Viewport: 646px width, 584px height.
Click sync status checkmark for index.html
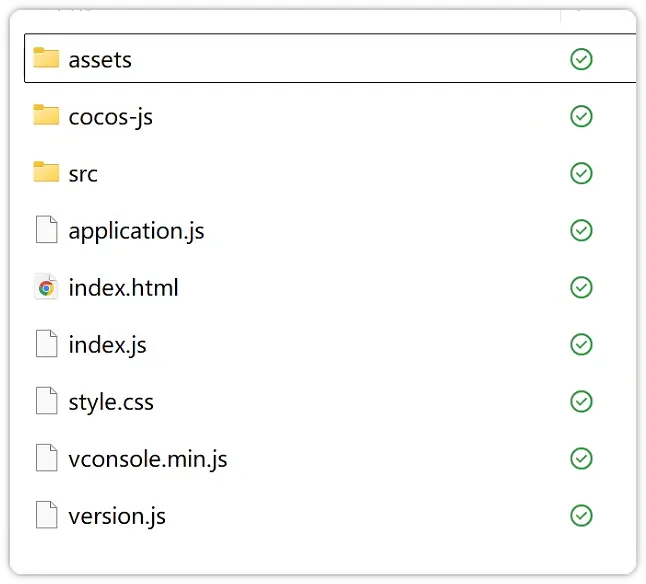581,288
